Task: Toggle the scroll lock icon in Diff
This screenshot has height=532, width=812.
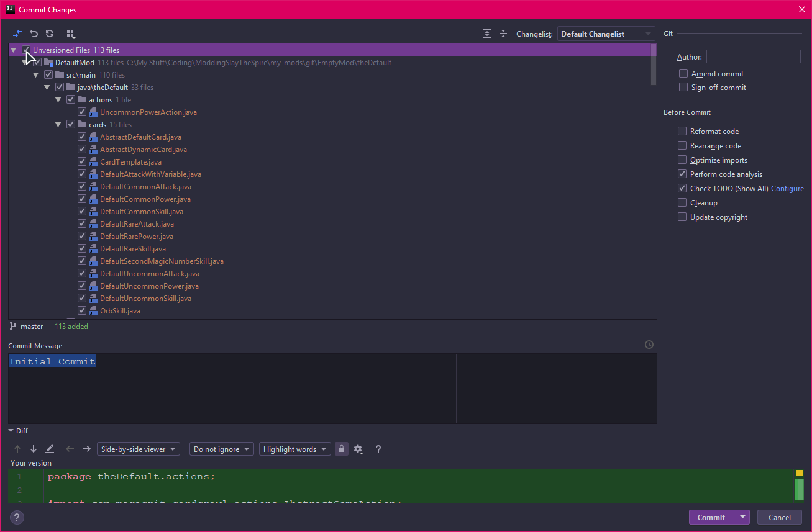Action: coord(341,449)
